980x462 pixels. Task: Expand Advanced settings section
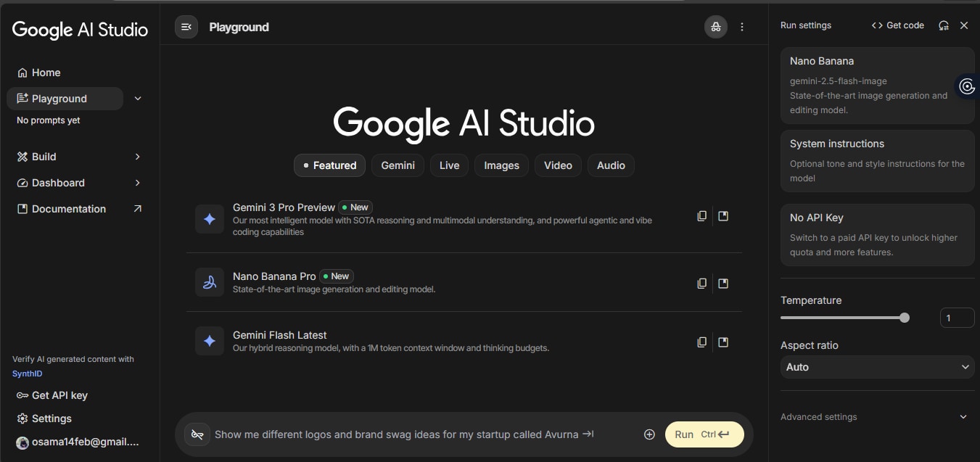[x=963, y=417]
